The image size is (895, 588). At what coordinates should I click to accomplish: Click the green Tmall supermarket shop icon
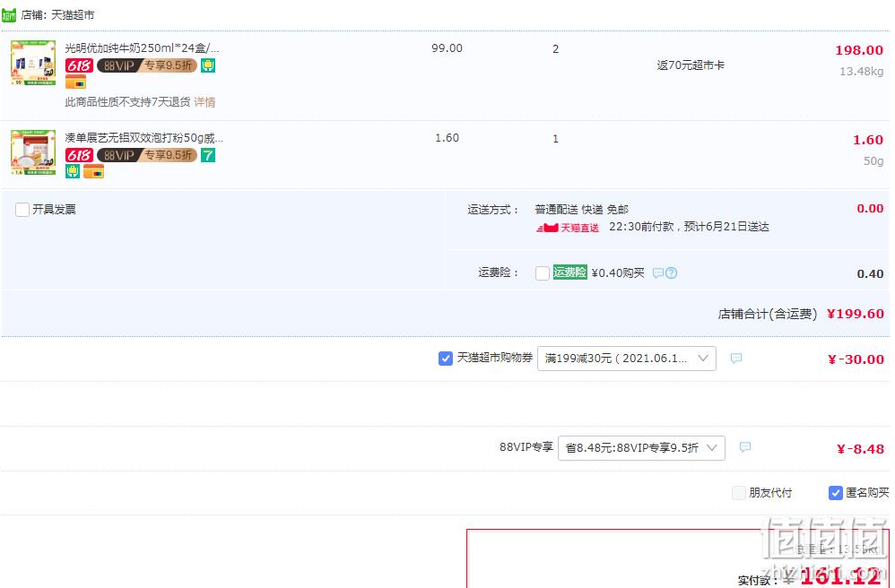click(x=9, y=14)
